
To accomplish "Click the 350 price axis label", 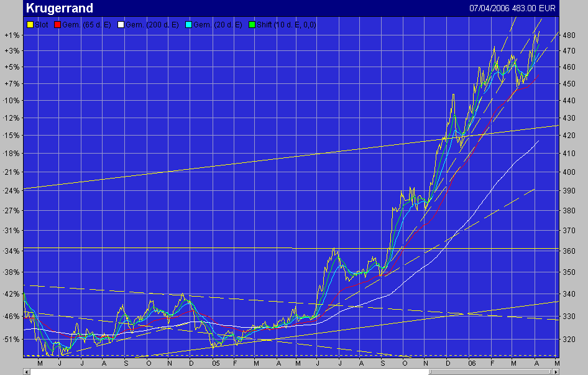I will pos(569,272).
